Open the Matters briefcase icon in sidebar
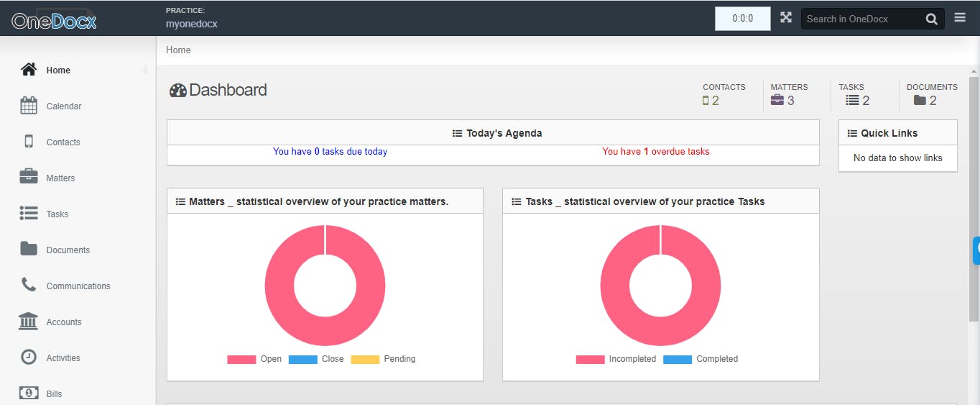This screenshot has width=980, height=405. [x=29, y=177]
